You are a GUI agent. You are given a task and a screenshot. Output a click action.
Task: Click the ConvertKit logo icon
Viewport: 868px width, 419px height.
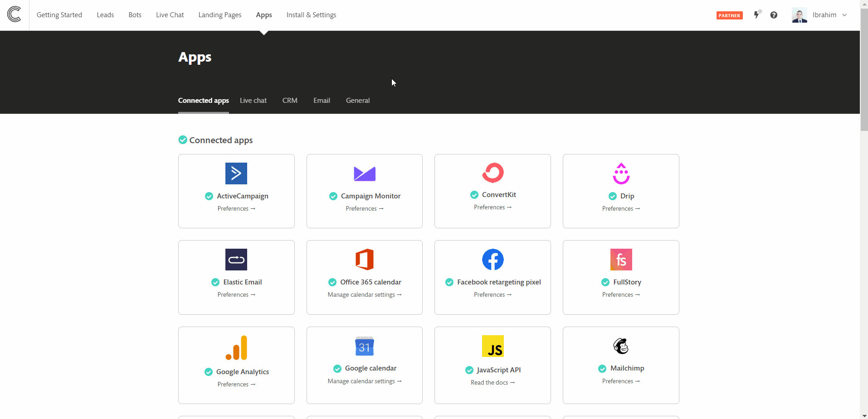click(x=493, y=173)
